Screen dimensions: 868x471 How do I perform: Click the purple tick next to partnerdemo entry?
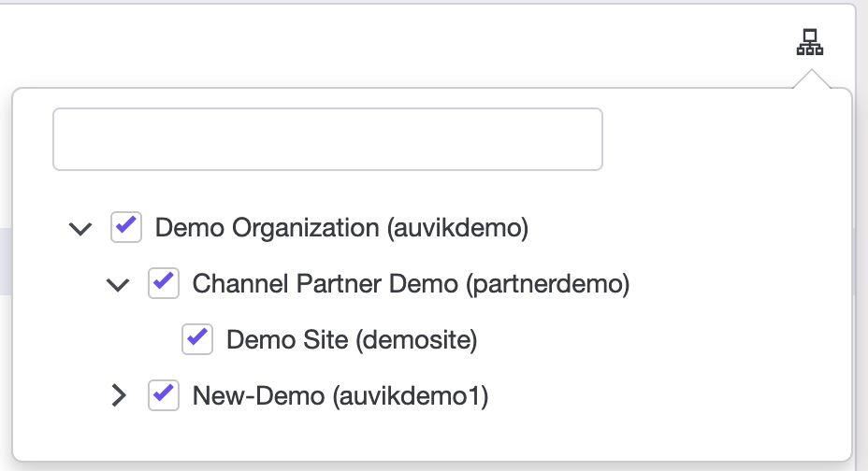coord(164,280)
